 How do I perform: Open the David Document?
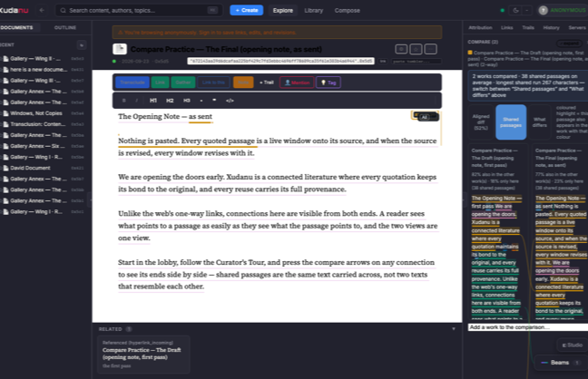[43, 168]
